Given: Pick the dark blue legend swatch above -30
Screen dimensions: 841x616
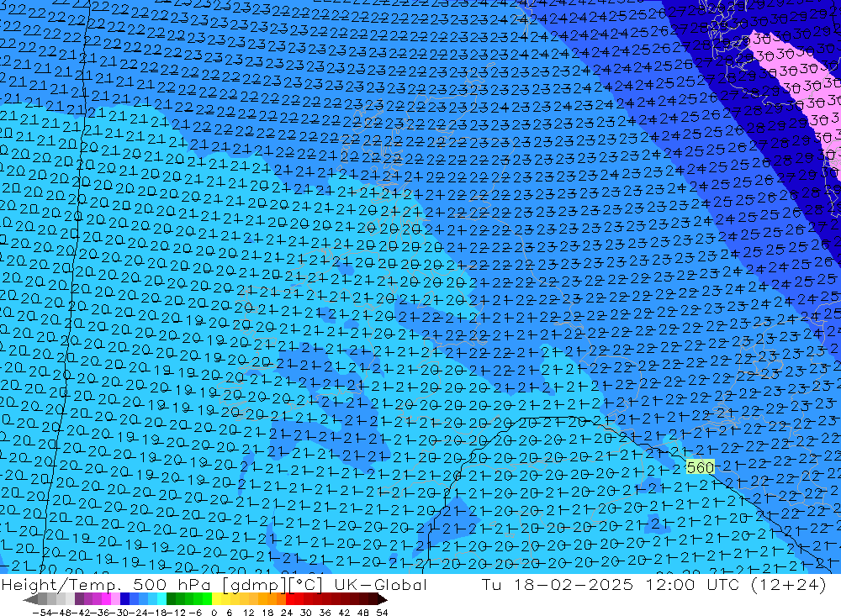Looking at the screenshot, I should click(124, 599).
